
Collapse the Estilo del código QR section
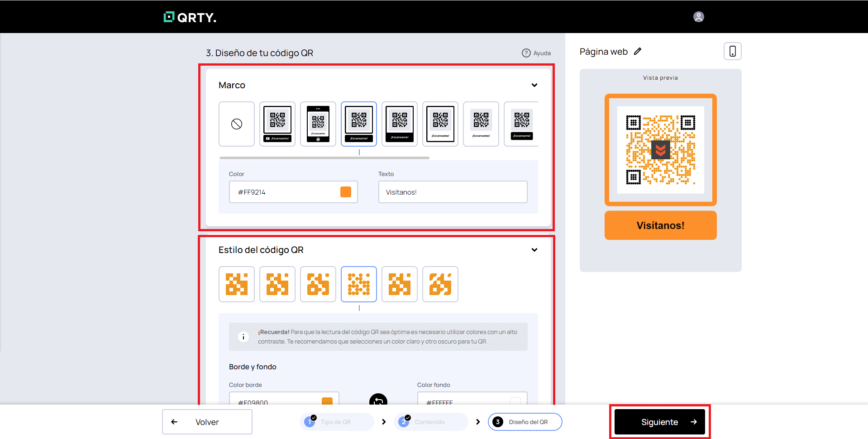[534, 250]
